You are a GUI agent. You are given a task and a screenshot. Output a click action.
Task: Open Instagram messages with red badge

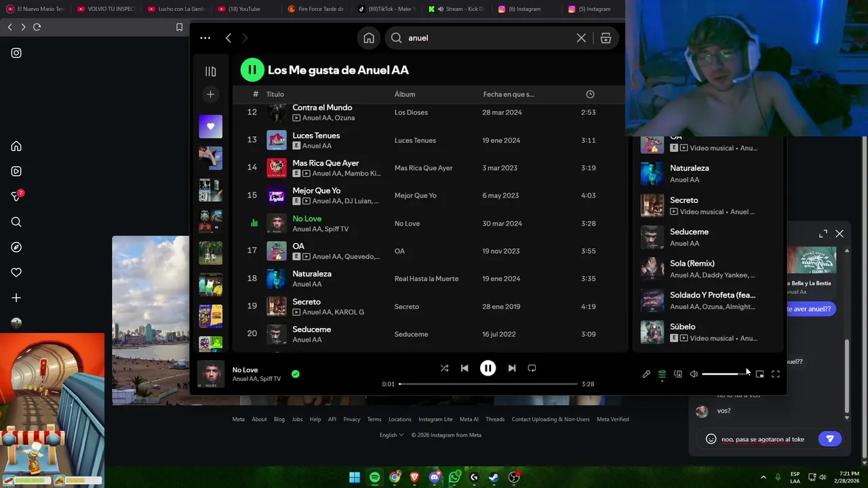(17, 196)
